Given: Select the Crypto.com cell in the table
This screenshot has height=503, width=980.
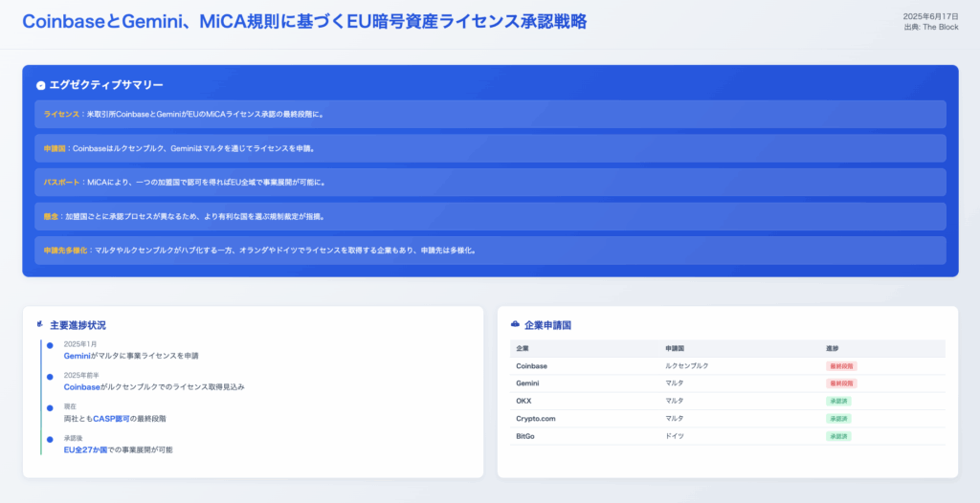Looking at the screenshot, I should (x=536, y=418).
